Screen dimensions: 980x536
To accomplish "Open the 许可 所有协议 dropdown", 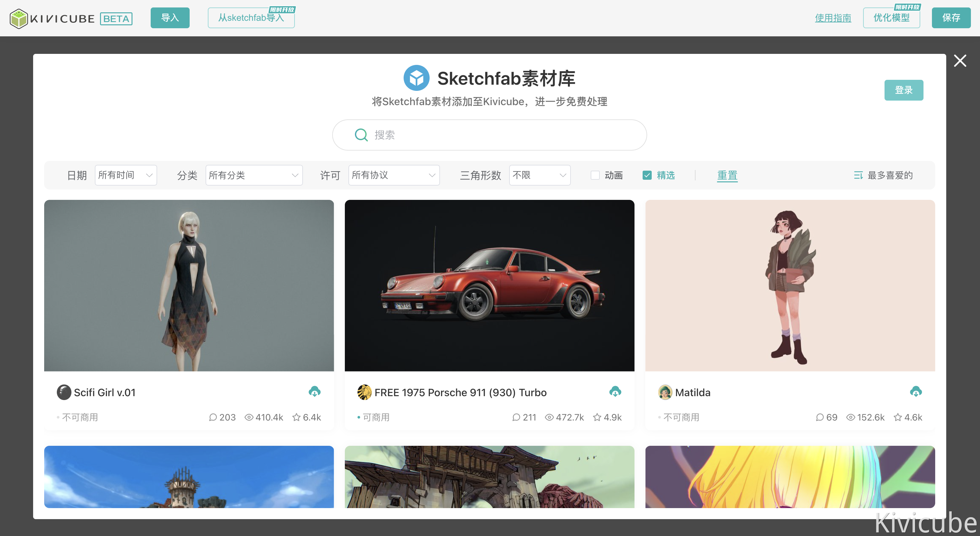I will [x=394, y=175].
